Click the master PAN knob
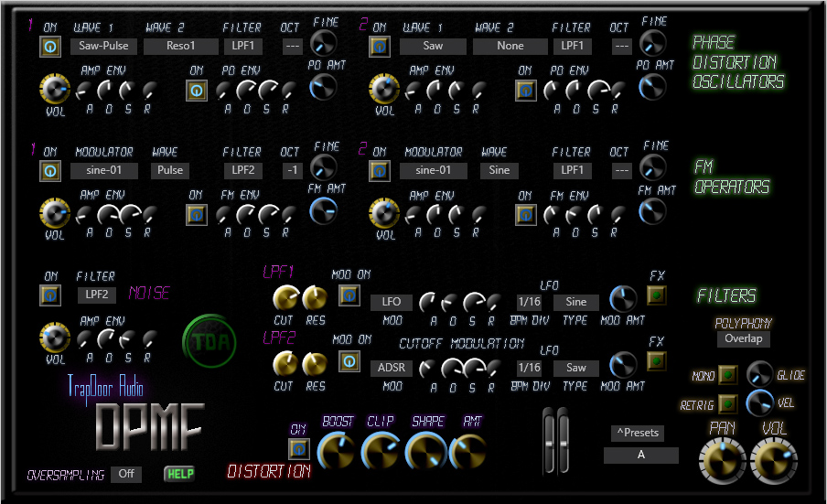 (722, 461)
